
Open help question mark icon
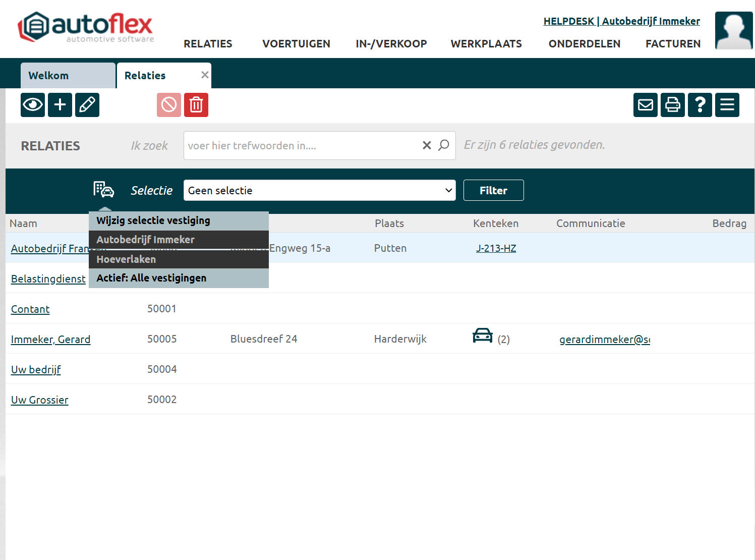coord(700,105)
